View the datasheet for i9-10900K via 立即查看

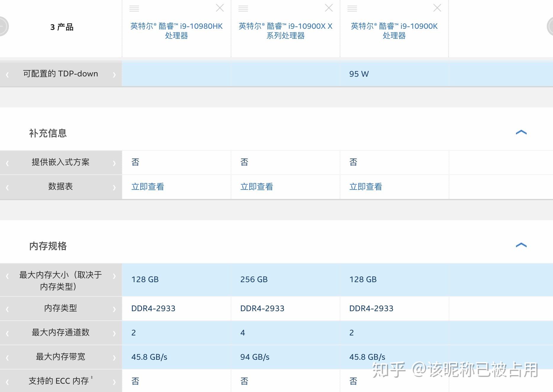pyautogui.click(x=366, y=187)
